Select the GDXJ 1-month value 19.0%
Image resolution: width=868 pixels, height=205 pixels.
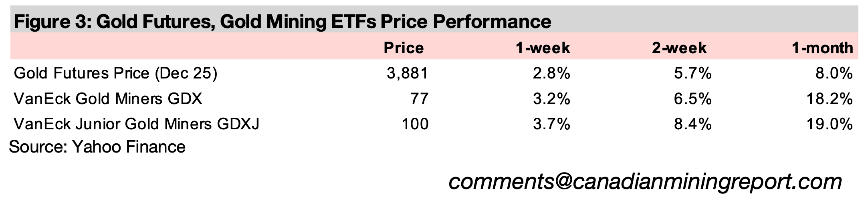[830, 124]
